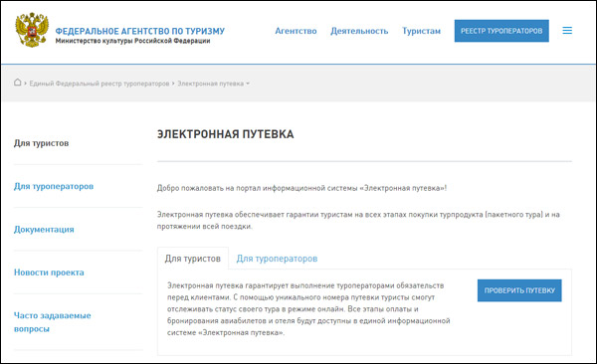Click the Министерство культуры Российской Федерации subtitle
The height and width of the screenshot is (364, 597).
(x=133, y=41)
